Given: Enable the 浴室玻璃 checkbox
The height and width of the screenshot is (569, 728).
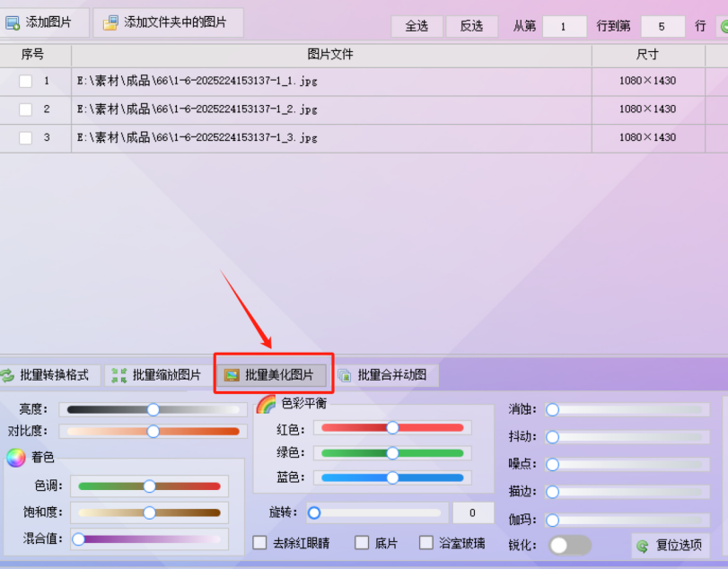Looking at the screenshot, I should (x=426, y=543).
